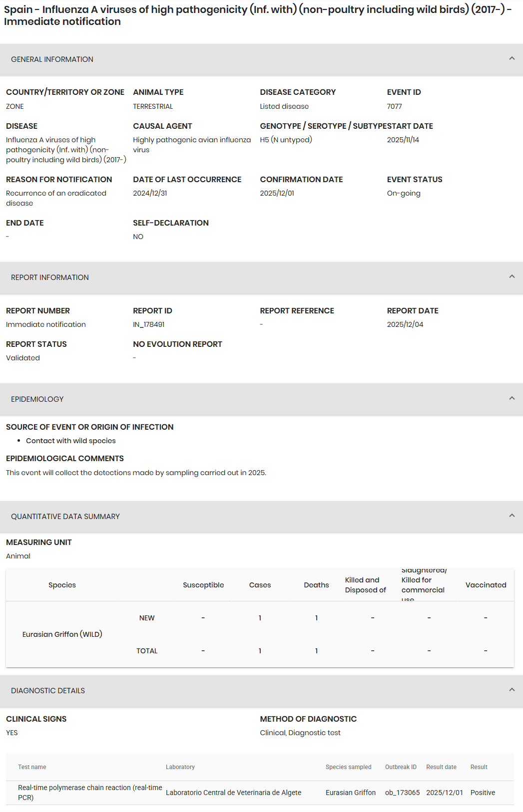Click the Diagnostic Details chevron icon

coord(512,690)
